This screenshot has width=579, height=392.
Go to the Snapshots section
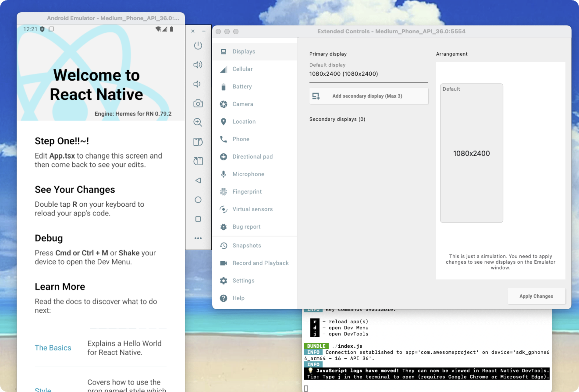tap(246, 246)
